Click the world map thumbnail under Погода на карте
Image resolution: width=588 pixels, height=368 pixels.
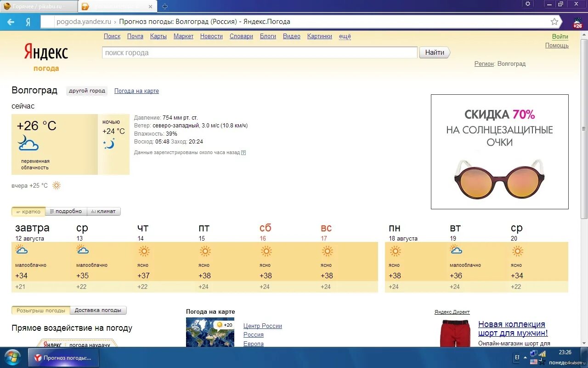[x=210, y=332]
